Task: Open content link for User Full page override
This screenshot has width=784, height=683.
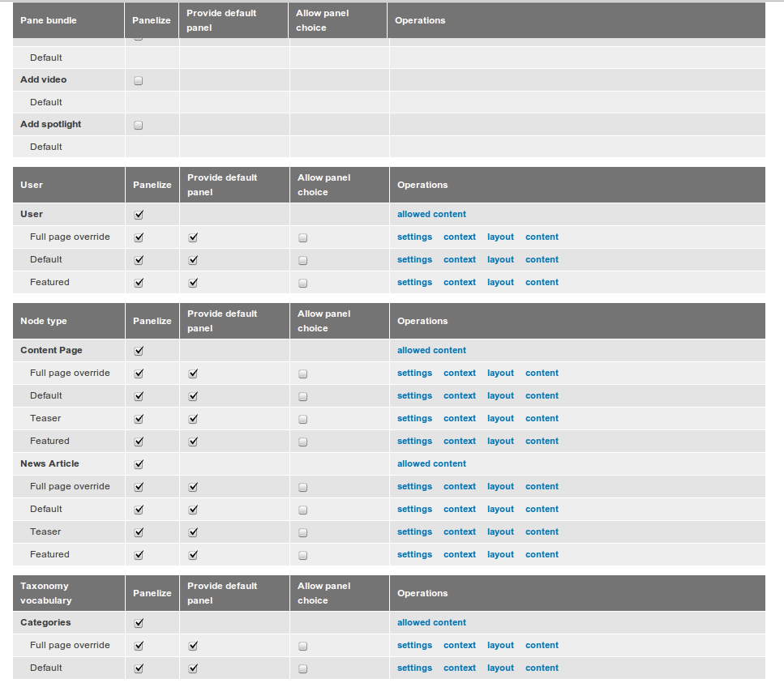Action: 542,237
